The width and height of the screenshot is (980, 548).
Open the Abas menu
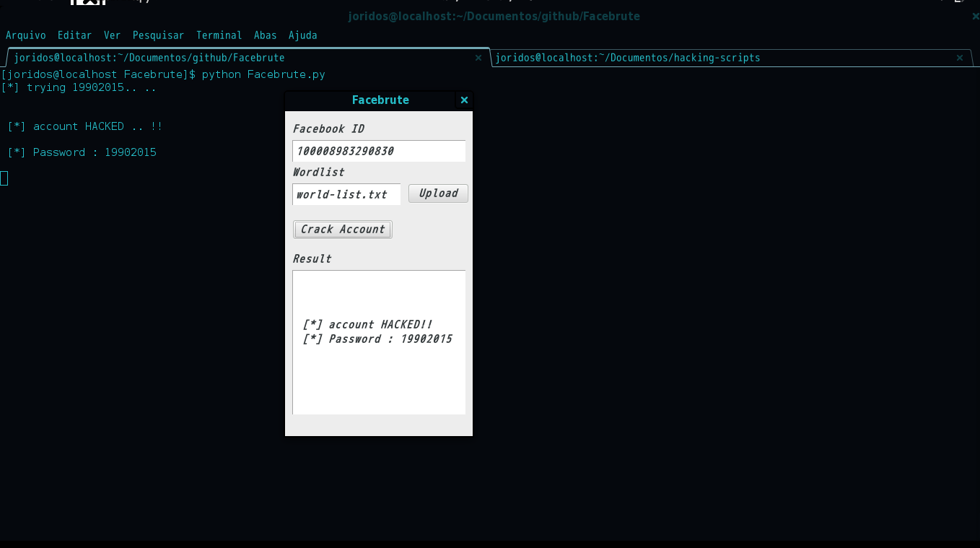(x=266, y=35)
